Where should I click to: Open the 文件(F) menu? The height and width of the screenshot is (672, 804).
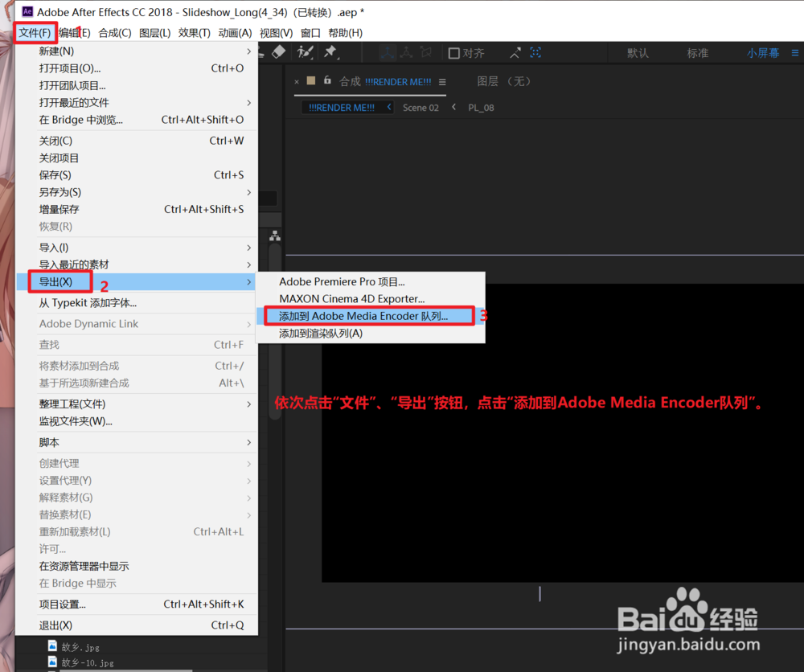[x=35, y=33]
